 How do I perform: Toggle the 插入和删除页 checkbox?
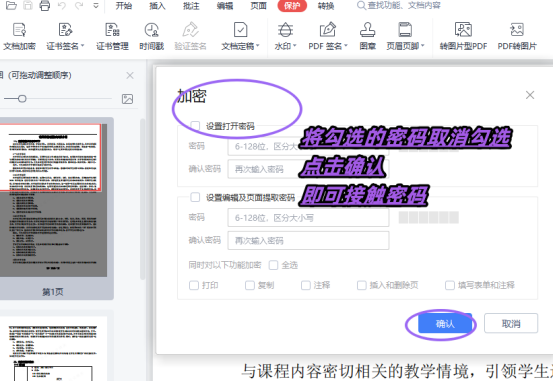[x=361, y=285]
